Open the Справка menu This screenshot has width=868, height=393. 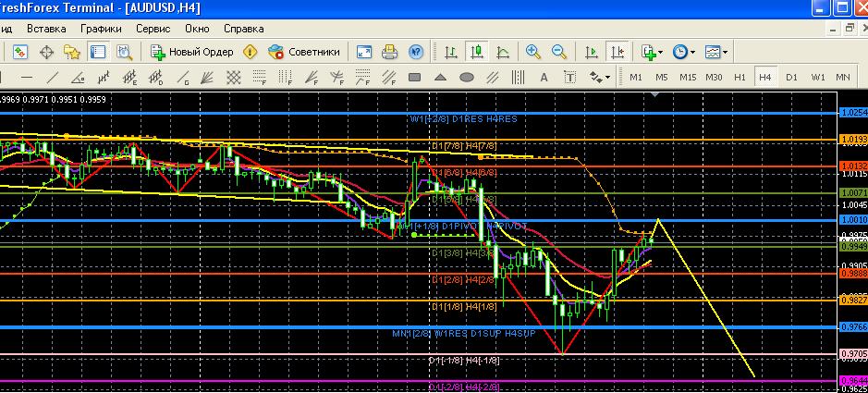(243, 29)
